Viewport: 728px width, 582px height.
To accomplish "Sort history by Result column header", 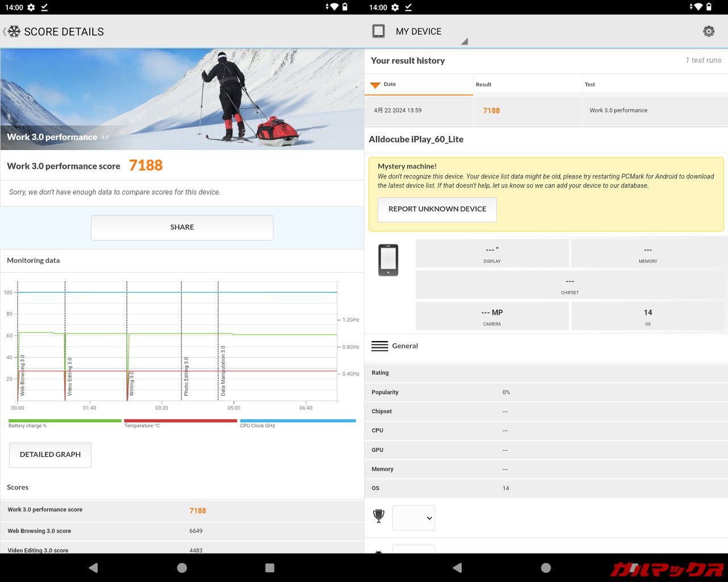I will click(483, 85).
